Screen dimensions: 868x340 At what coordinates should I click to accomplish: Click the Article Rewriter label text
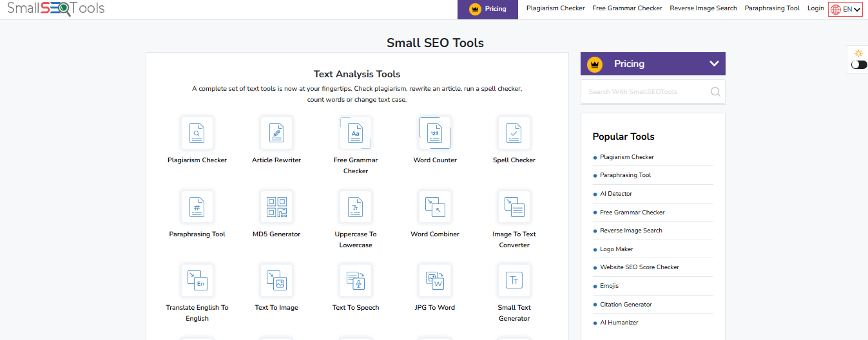(276, 160)
